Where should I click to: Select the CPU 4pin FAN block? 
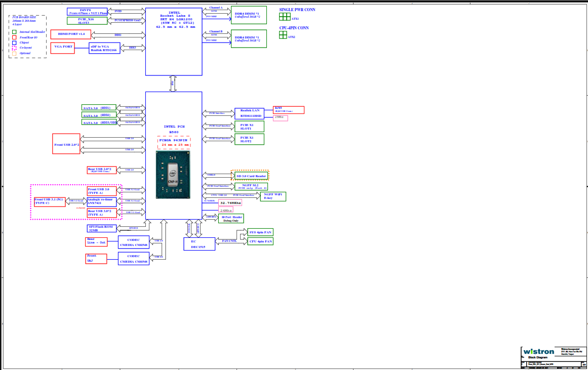[x=260, y=241]
